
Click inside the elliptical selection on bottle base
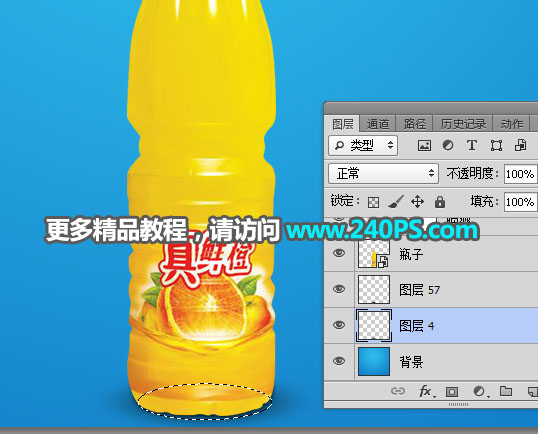[205, 401]
